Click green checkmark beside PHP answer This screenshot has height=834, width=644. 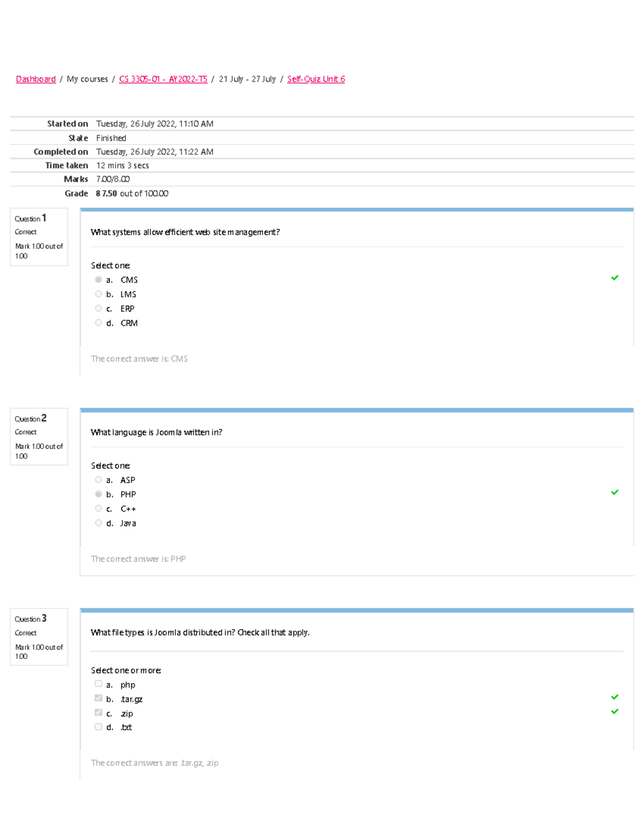pyautogui.click(x=614, y=492)
